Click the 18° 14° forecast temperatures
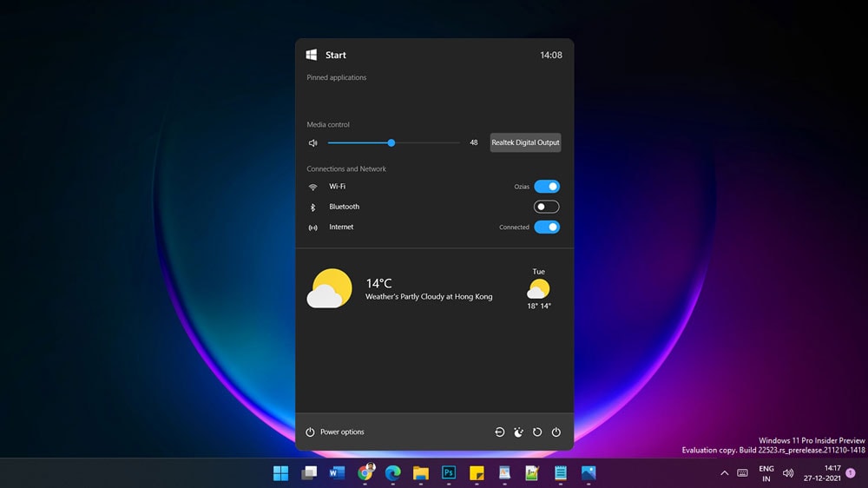Screen dimensions: 868x488 [x=539, y=306]
